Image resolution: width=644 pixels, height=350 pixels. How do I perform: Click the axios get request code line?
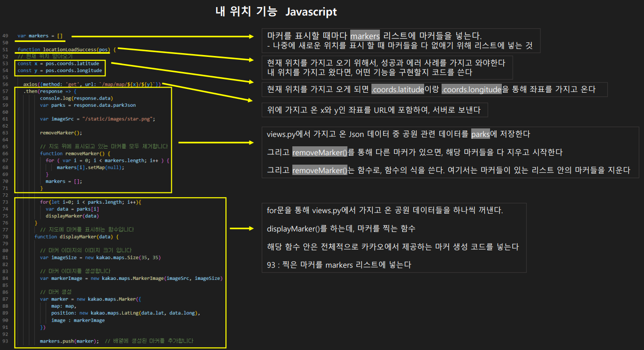pyautogui.click(x=92, y=84)
